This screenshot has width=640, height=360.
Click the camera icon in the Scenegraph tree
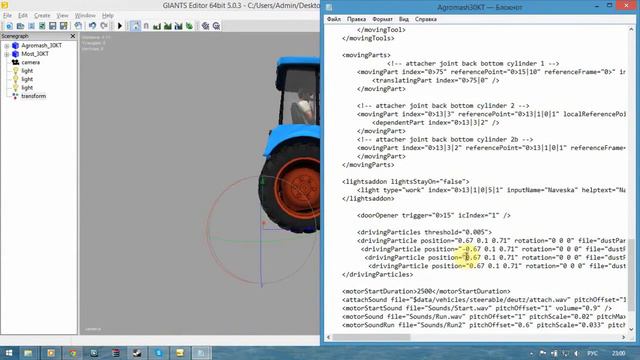pos(16,62)
